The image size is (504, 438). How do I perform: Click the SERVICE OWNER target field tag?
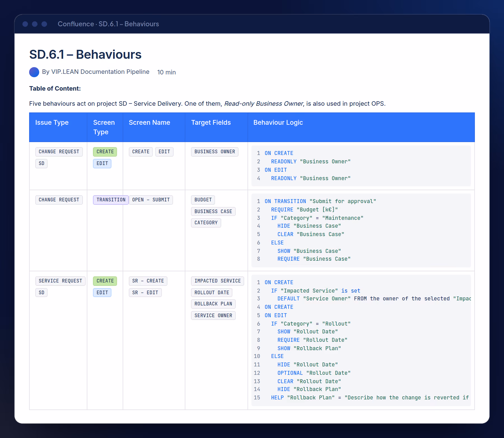(x=213, y=316)
